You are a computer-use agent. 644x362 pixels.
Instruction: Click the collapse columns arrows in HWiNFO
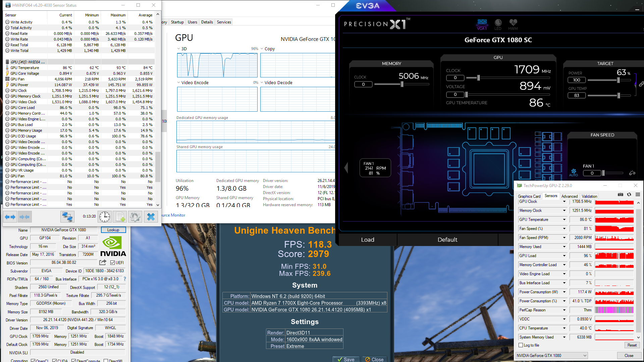24,217
